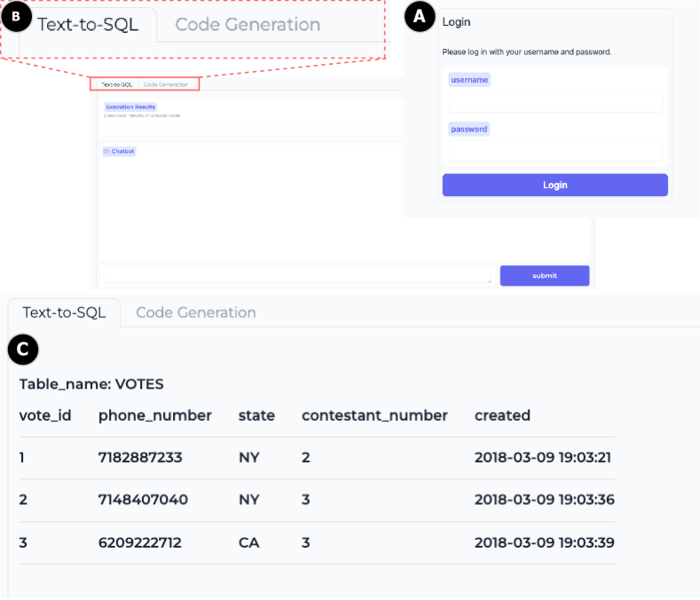This screenshot has width=700, height=600.
Task: Switch to Code Generation tab in enlarged callout
Action: click(x=248, y=24)
